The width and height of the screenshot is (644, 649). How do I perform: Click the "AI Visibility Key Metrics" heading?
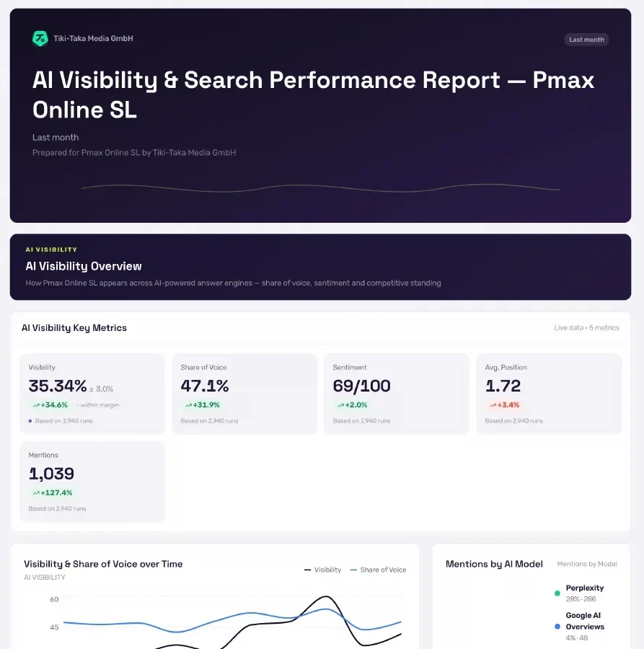(74, 328)
